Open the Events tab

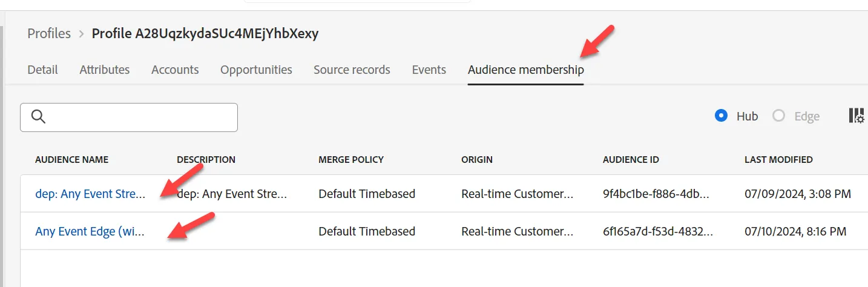[429, 70]
